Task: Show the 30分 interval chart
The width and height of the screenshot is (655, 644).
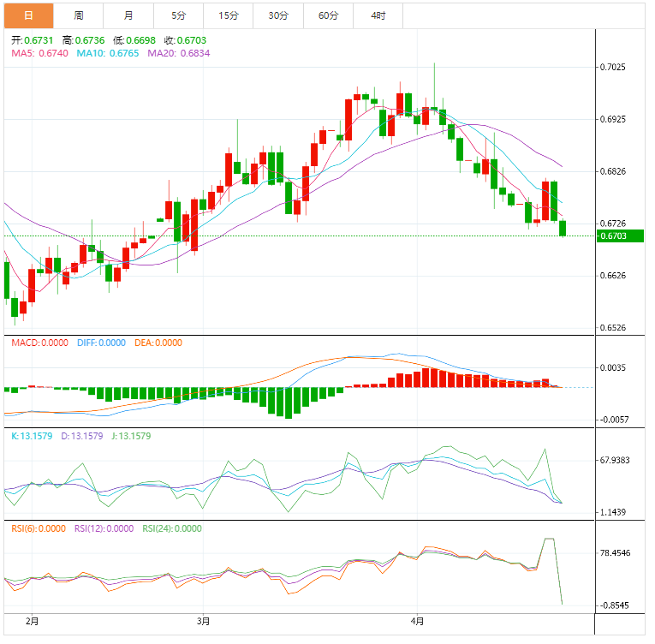Action: click(x=278, y=15)
